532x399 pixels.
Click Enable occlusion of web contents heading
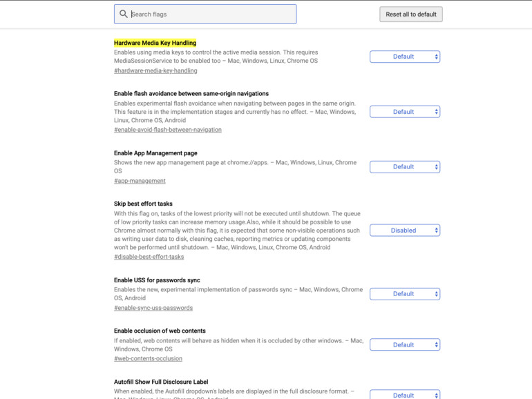click(x=160, y=331)
